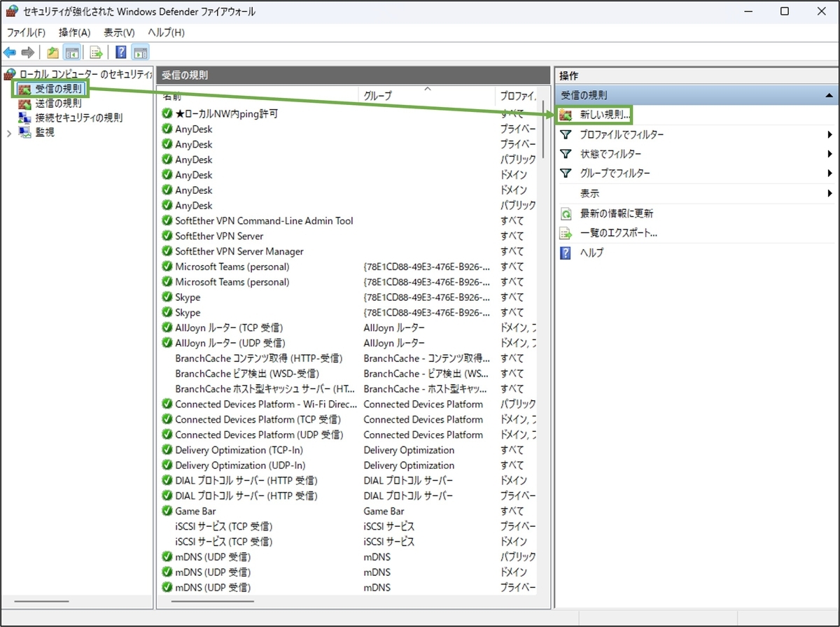
Task: Open the 表示 submenu arrow in actions pane
Action: 830,193
